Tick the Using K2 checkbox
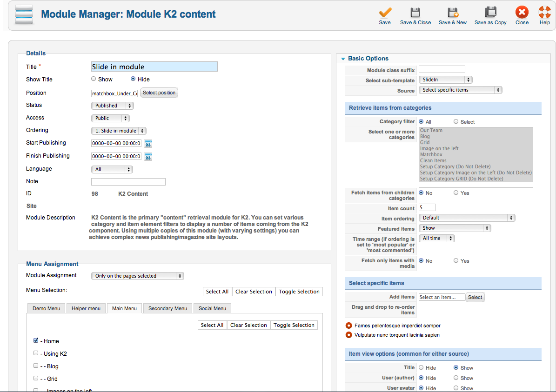The height and width of the screenshot is (392, 556). pos(36,353)
